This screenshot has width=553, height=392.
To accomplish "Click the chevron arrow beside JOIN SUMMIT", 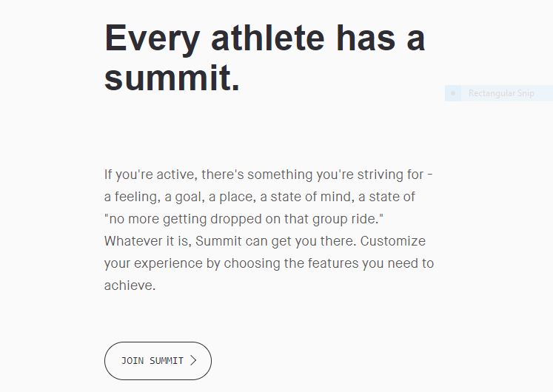I will (193, 361).
